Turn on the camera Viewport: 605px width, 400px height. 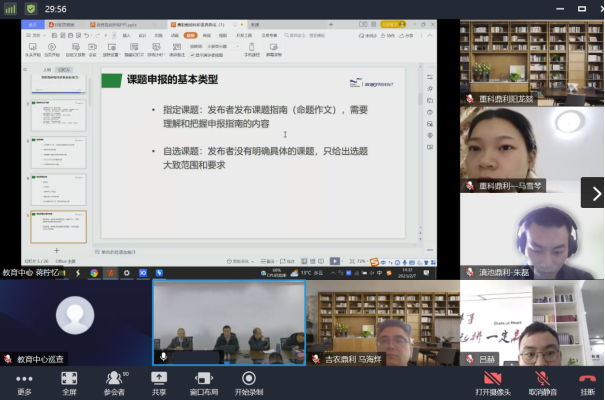[x=491, y=382]
